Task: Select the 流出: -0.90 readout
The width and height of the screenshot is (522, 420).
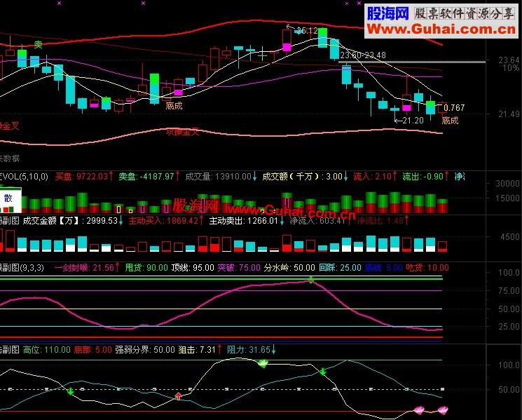Action: tap(425, 176)
